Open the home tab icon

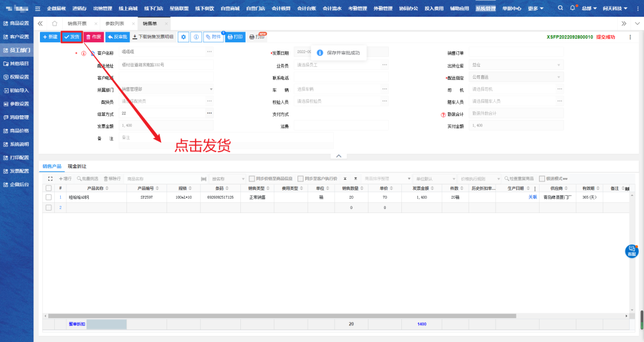54,23
